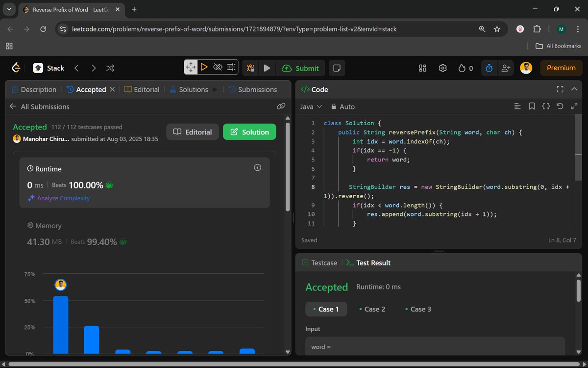
Task: Click the invite user plus icon
Action: (505, 68)
